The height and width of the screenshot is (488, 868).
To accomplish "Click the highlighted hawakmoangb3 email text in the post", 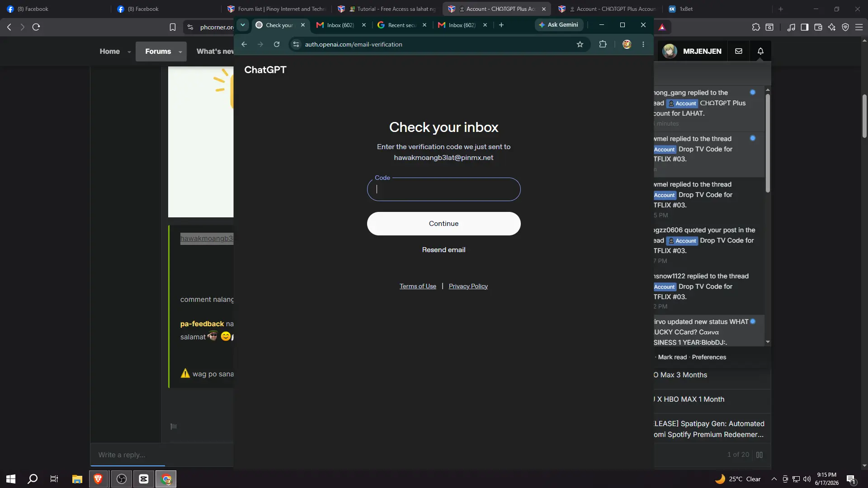I will pyautogui.click(x=207, y=239).
